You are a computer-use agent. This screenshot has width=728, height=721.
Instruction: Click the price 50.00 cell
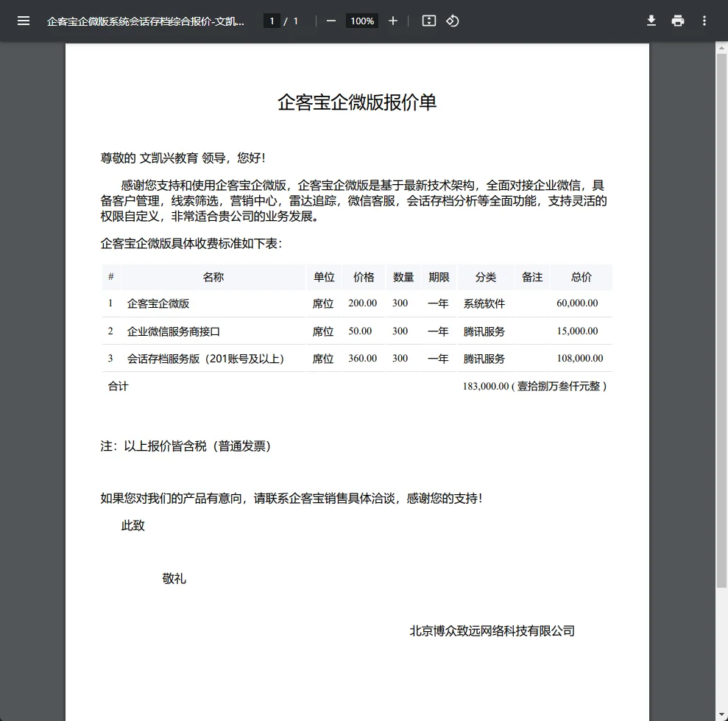click(360, 331)
